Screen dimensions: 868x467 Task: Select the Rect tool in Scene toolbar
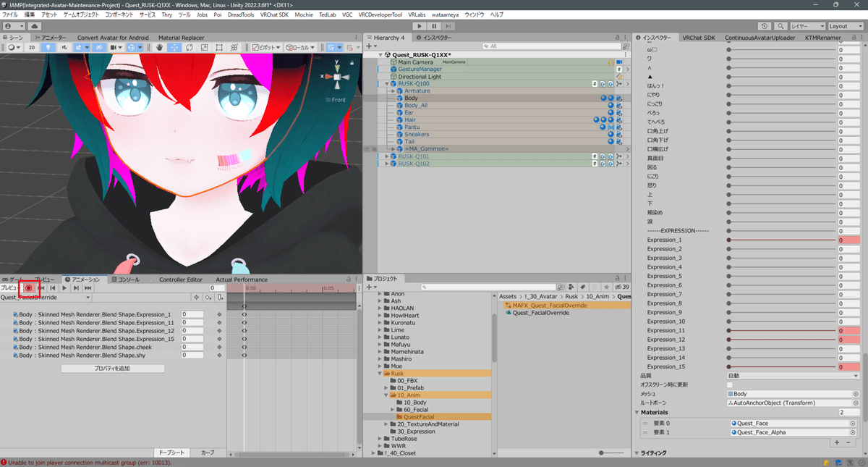tap(219, 47)
